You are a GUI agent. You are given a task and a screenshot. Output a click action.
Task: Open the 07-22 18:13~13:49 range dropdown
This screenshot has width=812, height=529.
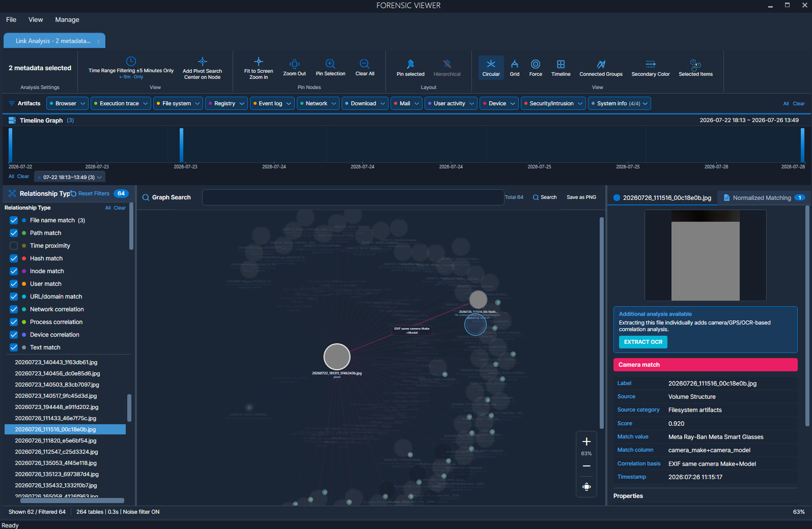click(70, 177)
